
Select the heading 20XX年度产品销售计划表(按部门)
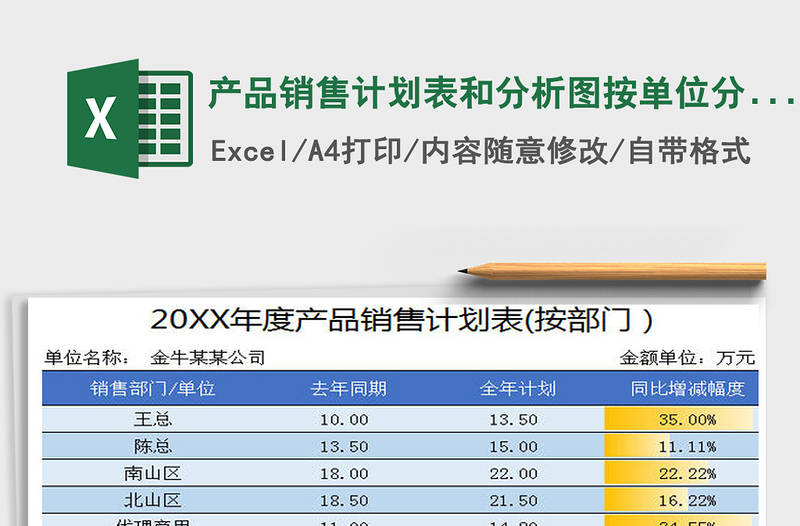click(402, 320)
